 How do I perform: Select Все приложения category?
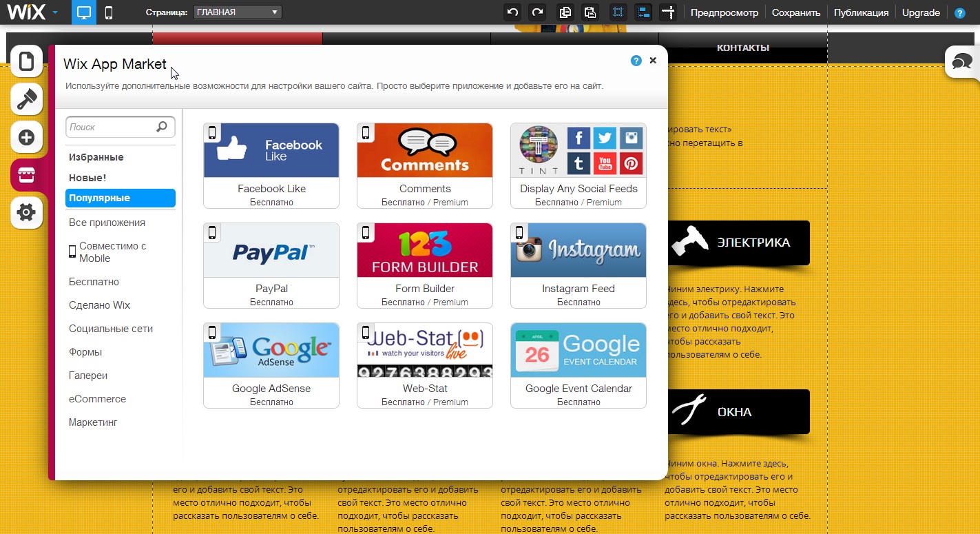coord(107,223)
